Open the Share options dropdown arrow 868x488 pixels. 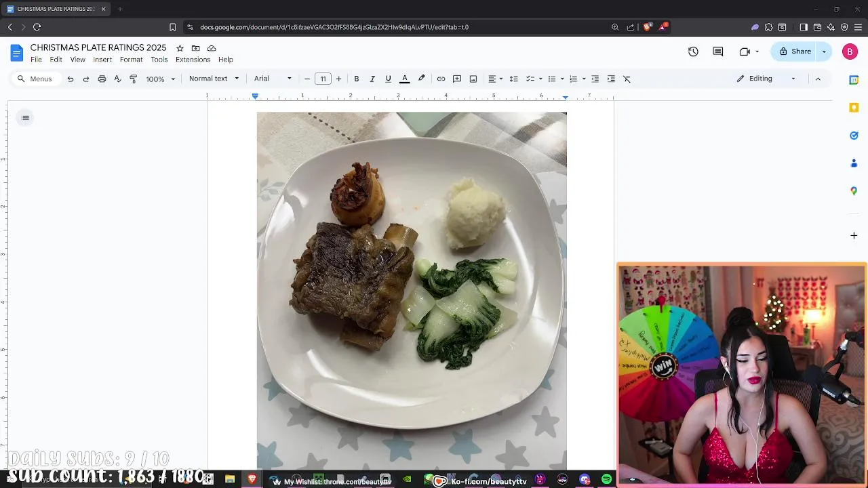824,52
